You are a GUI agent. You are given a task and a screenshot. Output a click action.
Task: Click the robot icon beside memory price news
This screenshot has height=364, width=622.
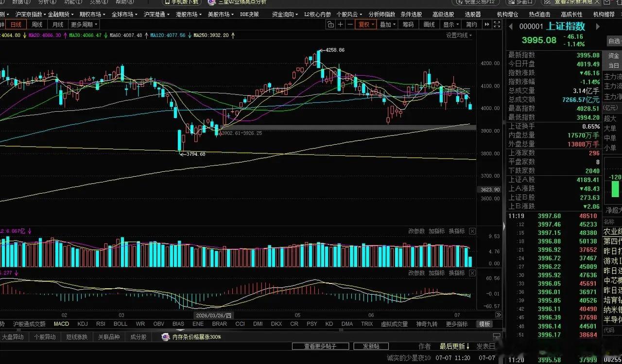pos(166,337)
